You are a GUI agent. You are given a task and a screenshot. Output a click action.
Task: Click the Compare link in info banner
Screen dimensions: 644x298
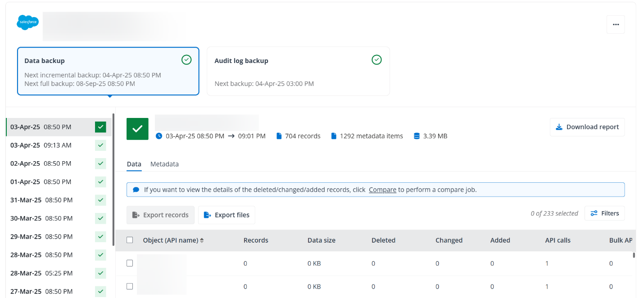point(382,190)
